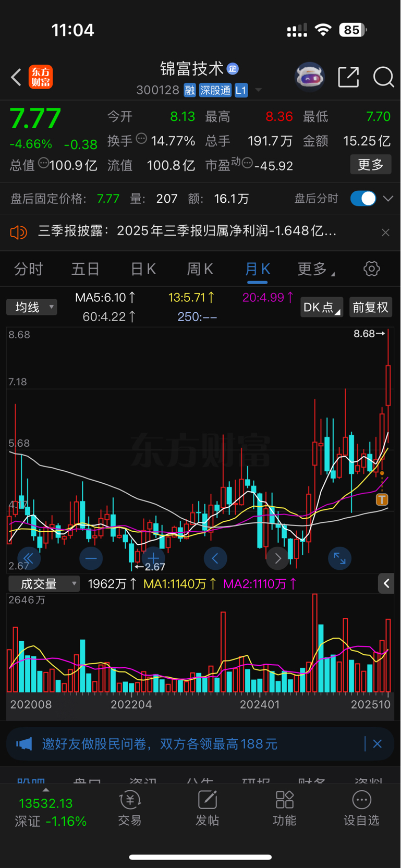Image resolution: width=401 pixels, height=868 pixels.
Task: Tap the 20:4.99 moving average value
Action: click(268, 298)
